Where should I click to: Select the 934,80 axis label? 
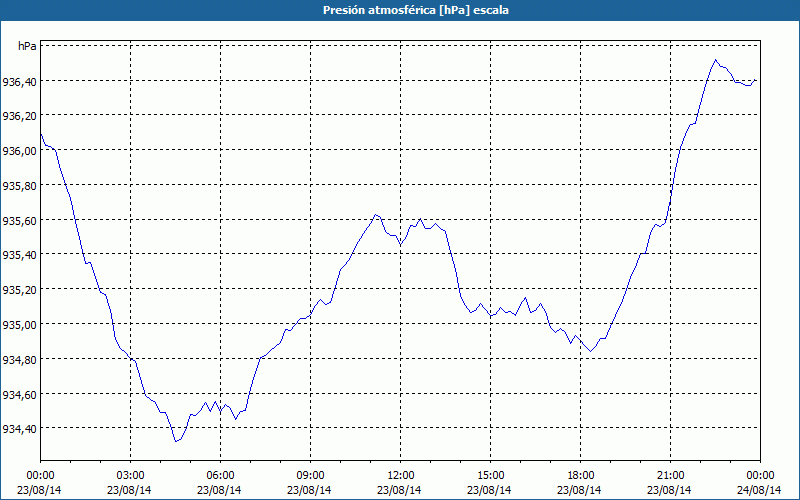coord(19,360)
